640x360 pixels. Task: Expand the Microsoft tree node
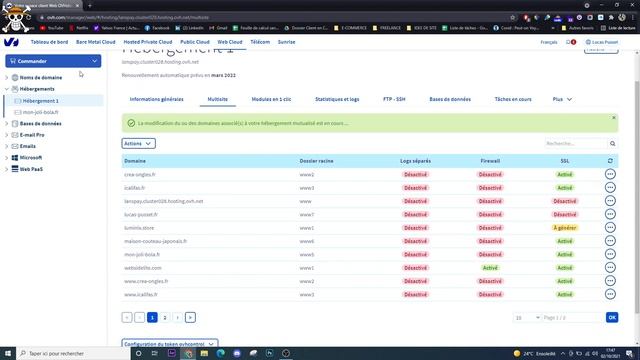point(7,158)
